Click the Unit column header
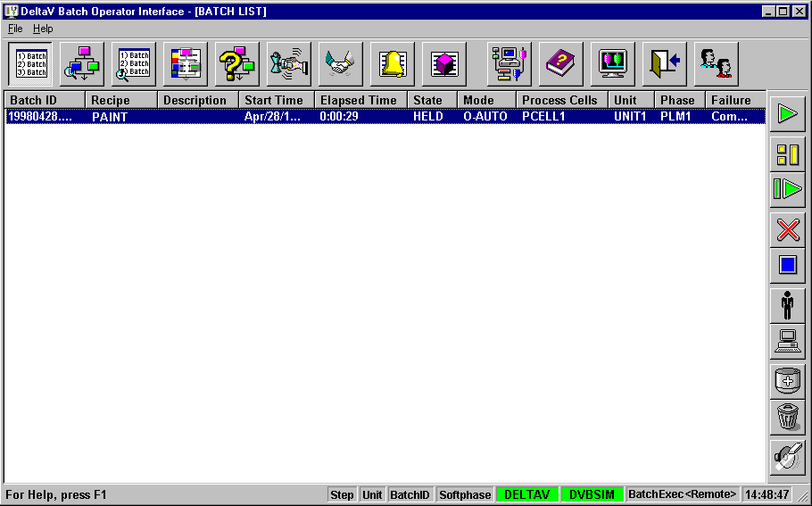Screen dimensions: 812x506 632,100
